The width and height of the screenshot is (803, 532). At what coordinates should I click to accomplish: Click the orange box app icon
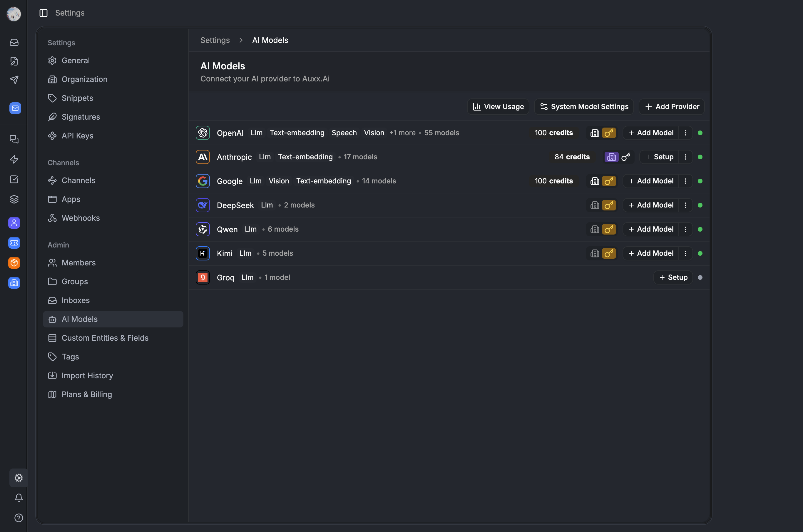14,262
